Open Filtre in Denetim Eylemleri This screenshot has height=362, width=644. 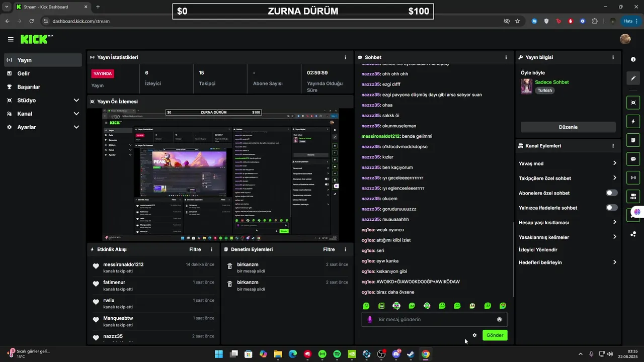pos(329,249)
